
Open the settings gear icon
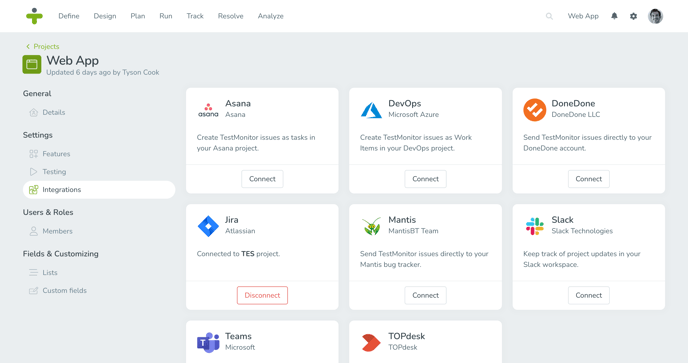click(x=633, y=16)
